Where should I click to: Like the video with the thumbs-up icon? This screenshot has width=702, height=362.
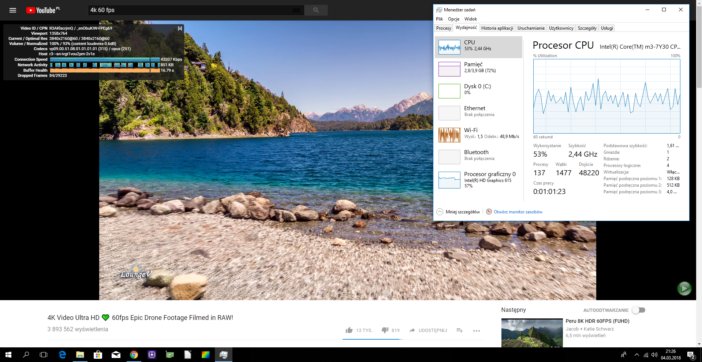click(x=349, y=330)
